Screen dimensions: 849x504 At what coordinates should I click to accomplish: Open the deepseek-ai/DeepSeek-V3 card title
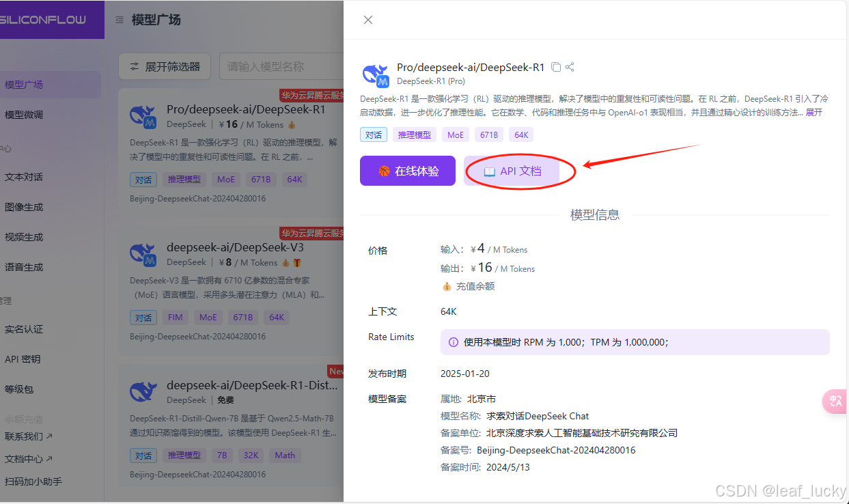(235, 247)
